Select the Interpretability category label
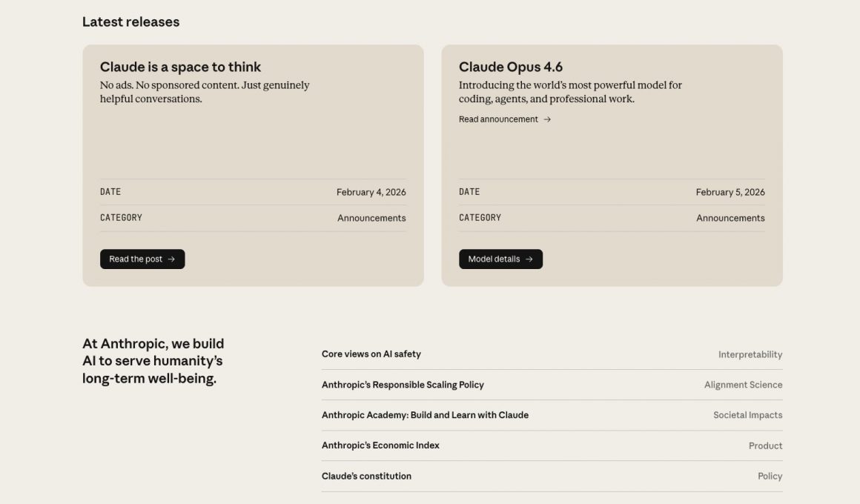Image resolution: width=860 pixels, height=504 pixels. pyautogui.click(x=750, y=355)
